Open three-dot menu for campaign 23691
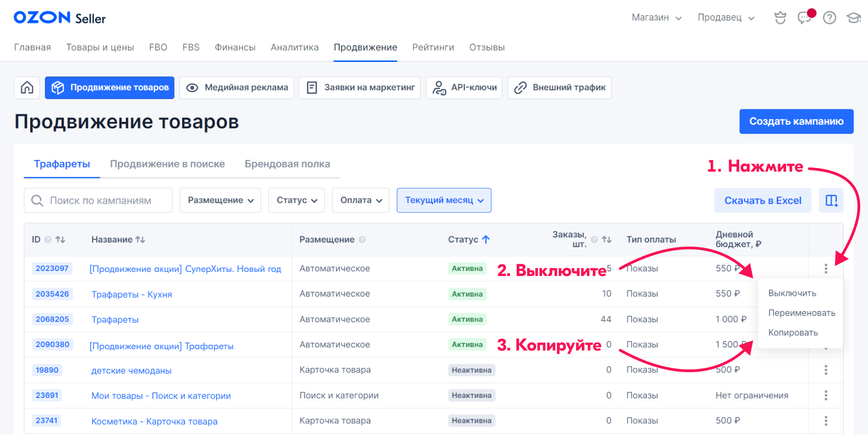 (826, 395)
